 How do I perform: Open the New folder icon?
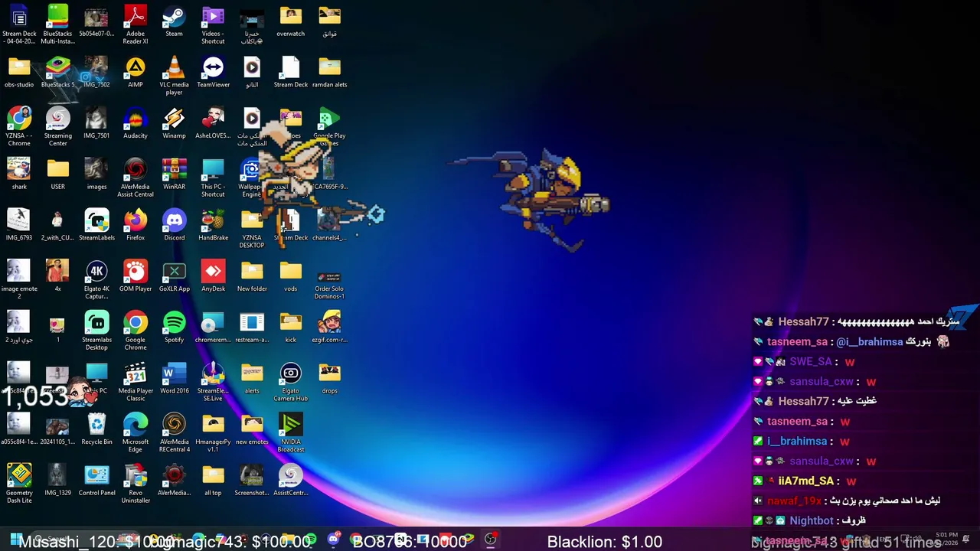(251, 276)
